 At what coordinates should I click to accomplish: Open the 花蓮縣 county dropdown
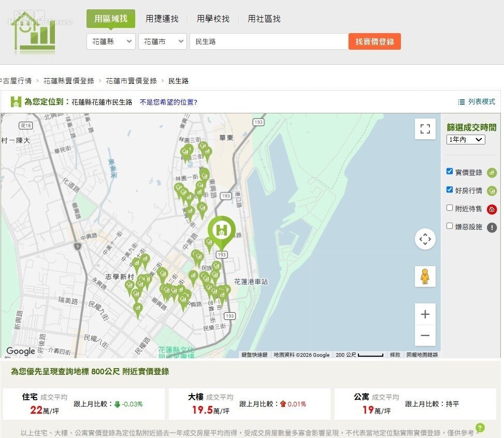(x=111, y=41)
